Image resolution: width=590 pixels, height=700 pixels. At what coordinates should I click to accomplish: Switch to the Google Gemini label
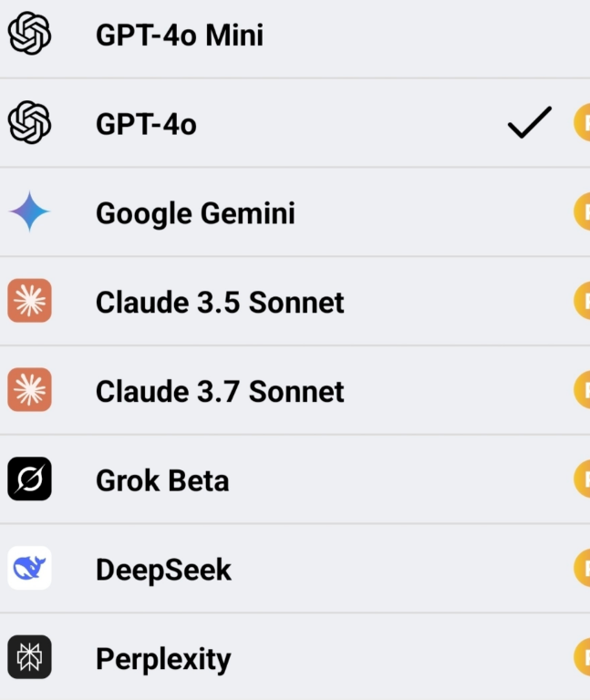click(195, 213)
